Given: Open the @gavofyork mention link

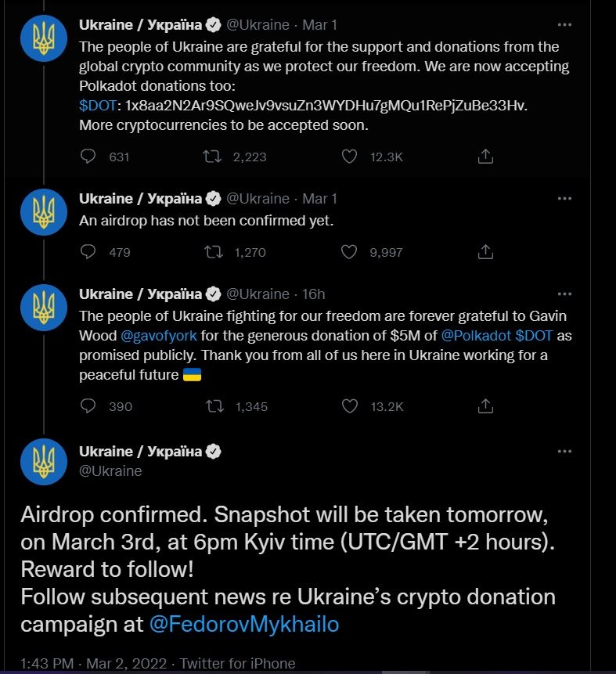Looking at the screenshot, I should 159,335.
